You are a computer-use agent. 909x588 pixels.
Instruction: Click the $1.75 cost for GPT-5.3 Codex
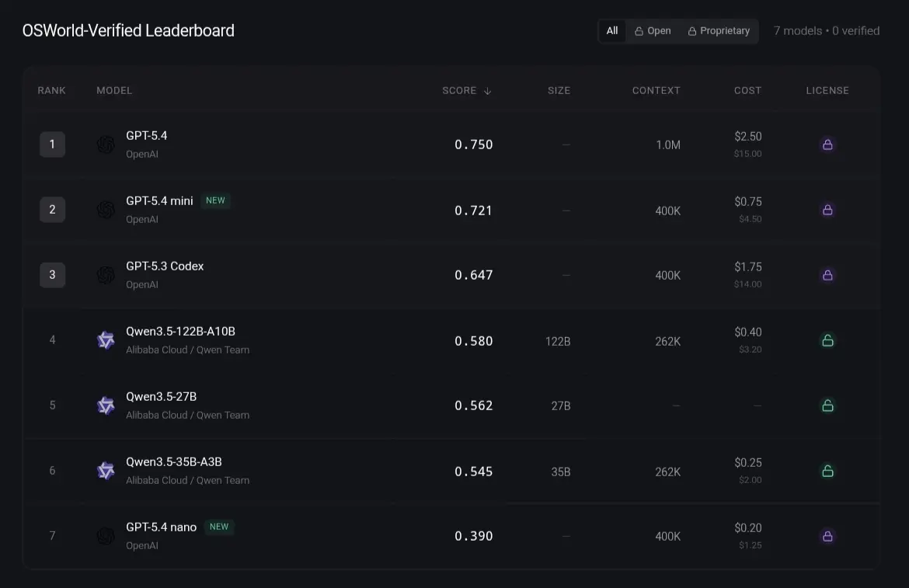coord(748,266)
